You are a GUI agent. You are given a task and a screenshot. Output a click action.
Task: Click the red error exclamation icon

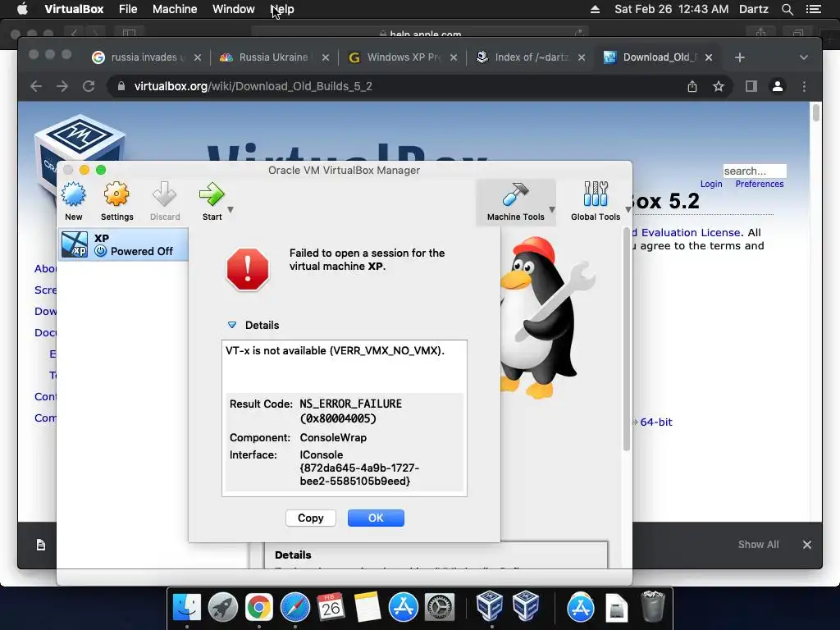(x=248, y=269)
